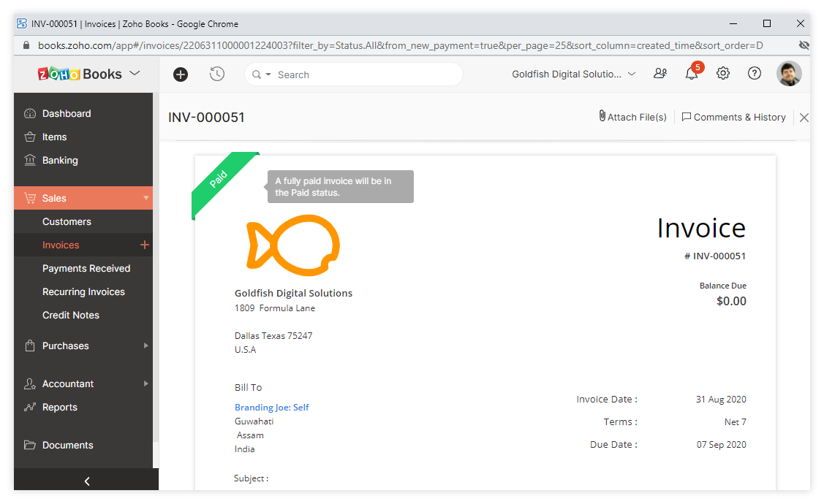Click the Dashboard gauge icon
Viewport: 824px width, 504px height.
coord(30,113)
